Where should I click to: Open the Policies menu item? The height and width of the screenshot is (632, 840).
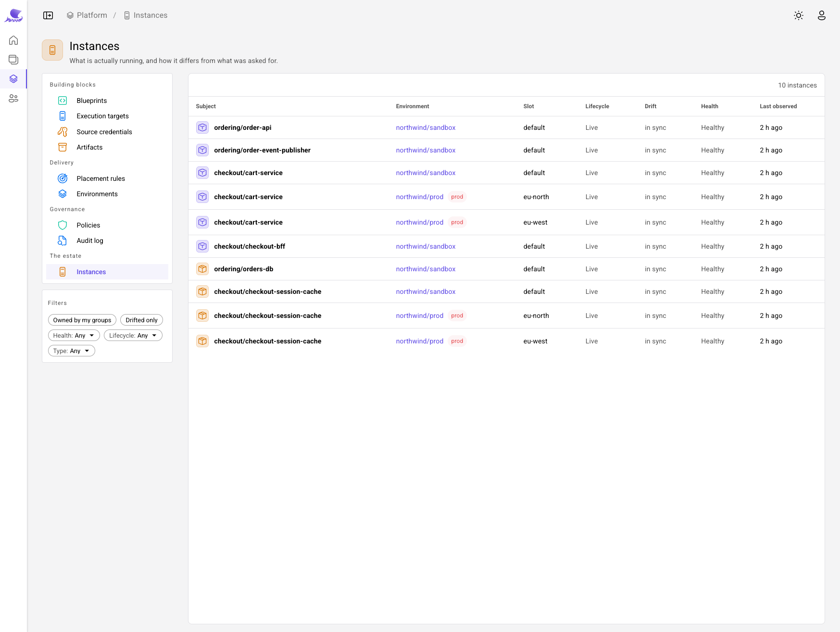(x=107, y=225)
